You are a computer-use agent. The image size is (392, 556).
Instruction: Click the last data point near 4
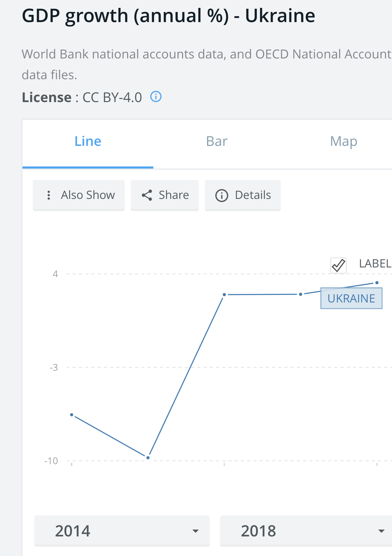coord(377,283)
